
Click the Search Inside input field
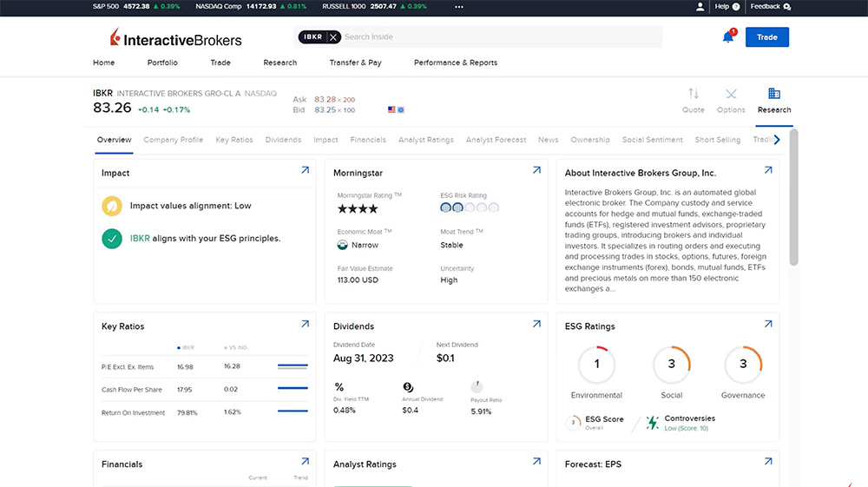[499, 37]
